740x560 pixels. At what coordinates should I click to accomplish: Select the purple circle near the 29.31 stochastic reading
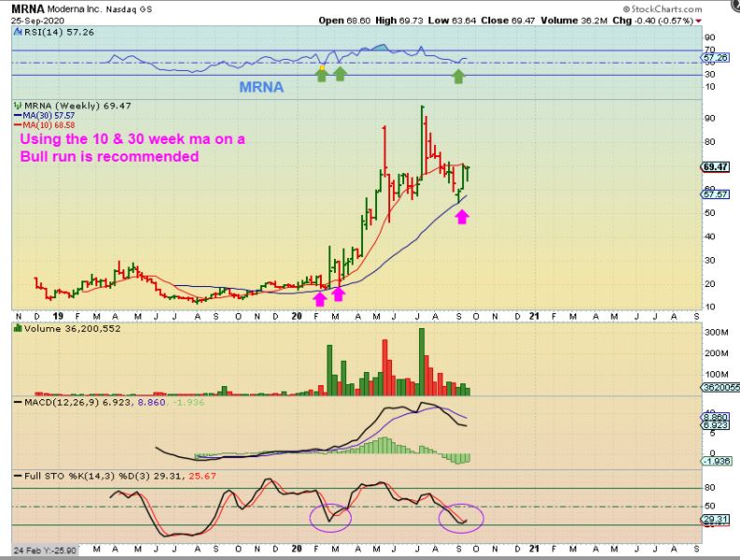click(459, 518)
